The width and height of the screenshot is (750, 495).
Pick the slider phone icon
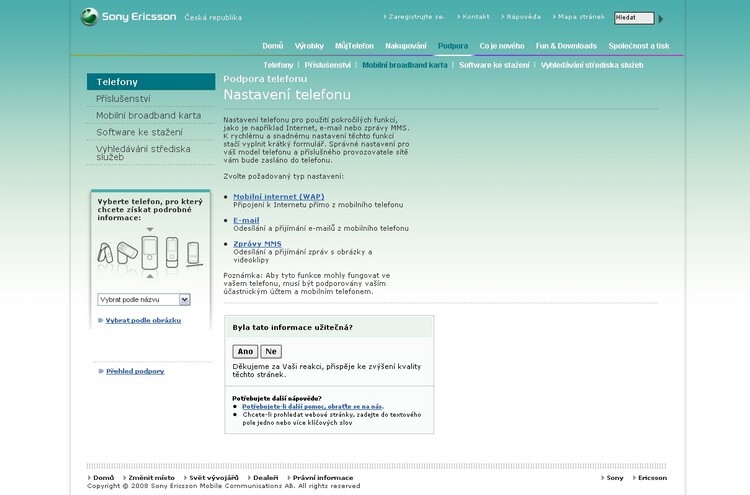[x=173, y=250]
